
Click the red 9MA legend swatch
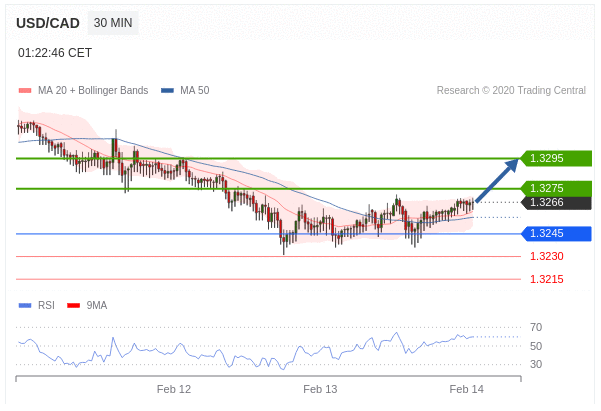(74, 306)
